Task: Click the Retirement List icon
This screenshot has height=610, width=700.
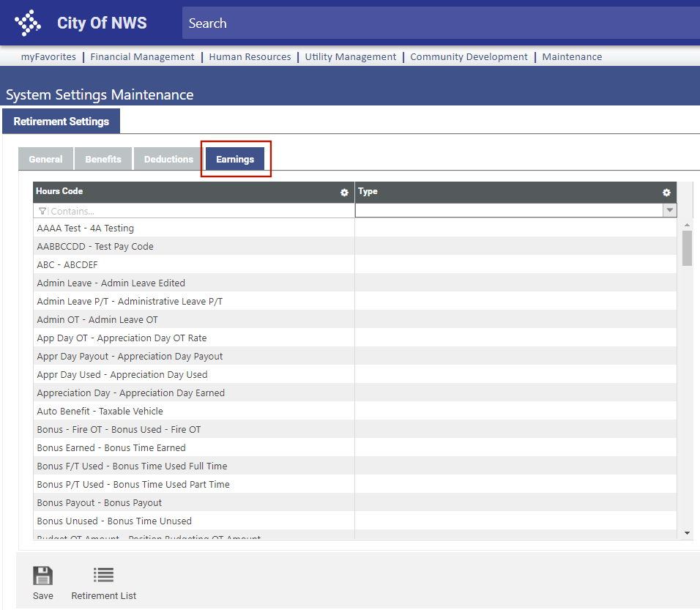Action: (103, 576)
